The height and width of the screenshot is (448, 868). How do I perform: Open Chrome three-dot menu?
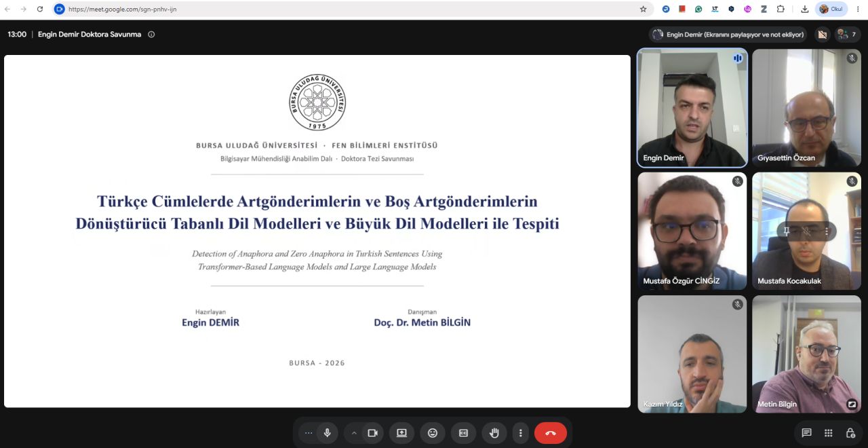(x=858, y=9)
